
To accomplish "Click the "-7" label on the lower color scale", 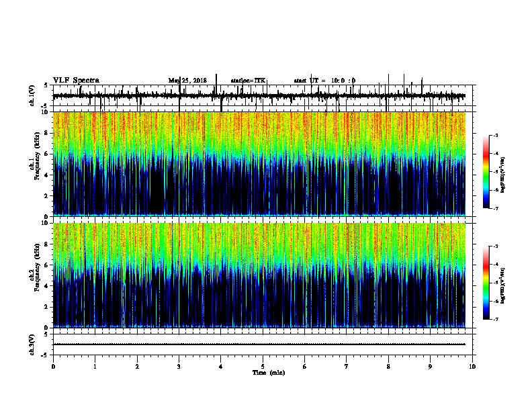I will pyautogui.click(x=496, y=320).
